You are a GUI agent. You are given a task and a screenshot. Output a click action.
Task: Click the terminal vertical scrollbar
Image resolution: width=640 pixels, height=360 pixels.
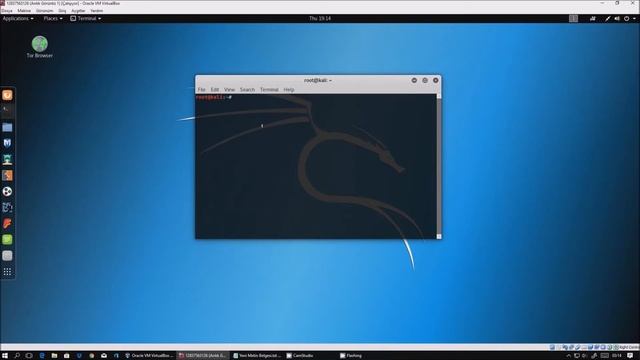(x=439, y=166)
